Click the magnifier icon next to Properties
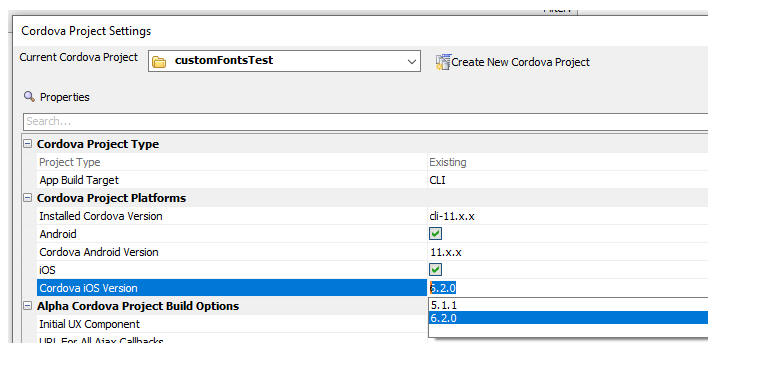760x366 pixels. (x=29, y=97)
